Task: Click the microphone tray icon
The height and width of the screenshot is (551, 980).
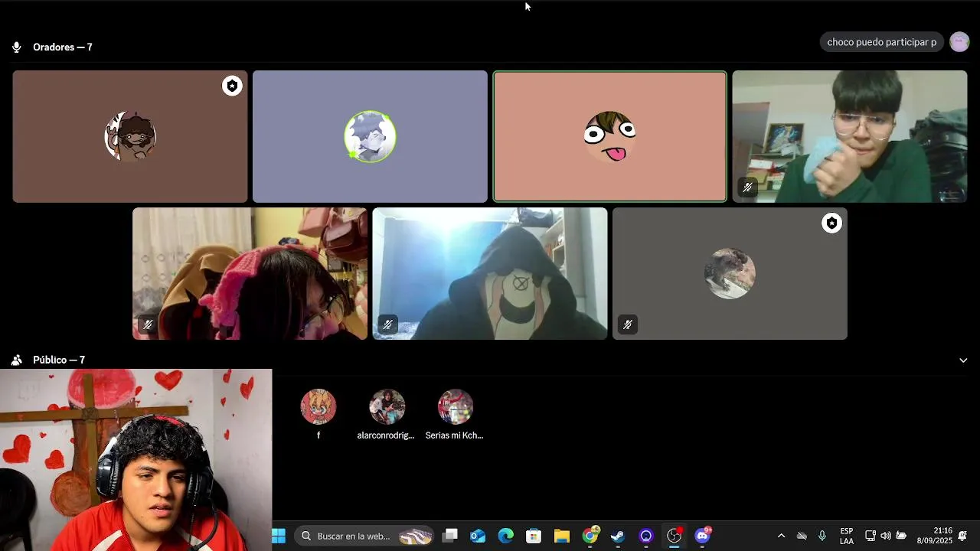Action: (x=822, y=536)
